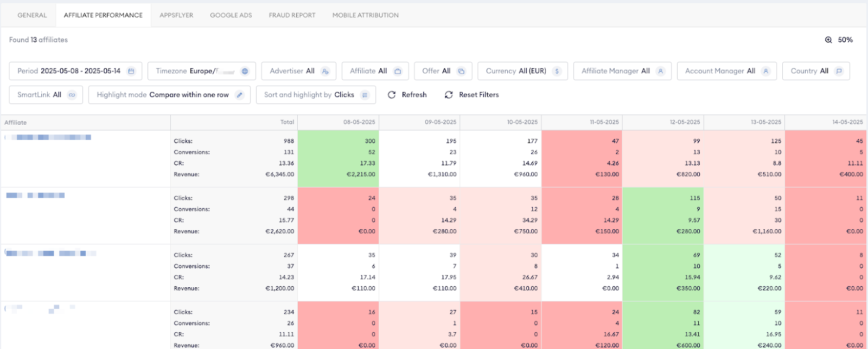This screenshot has width=868, height=349.
Task: Expand the Affiliate Manager All dropdown
Action: (x=622, y=71)
